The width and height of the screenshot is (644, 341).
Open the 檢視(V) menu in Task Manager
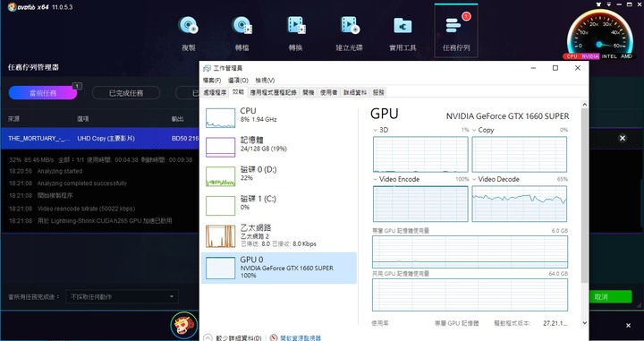265,81
